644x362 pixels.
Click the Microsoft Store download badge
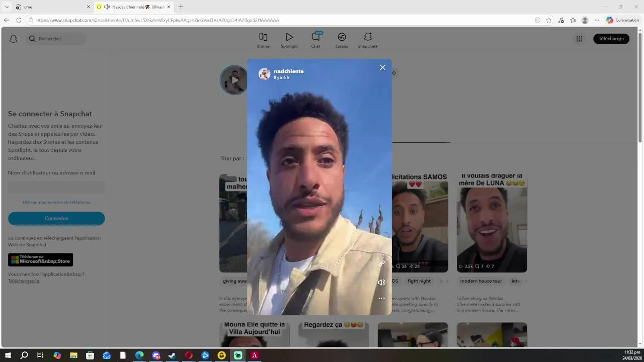[x=40, y=260]
